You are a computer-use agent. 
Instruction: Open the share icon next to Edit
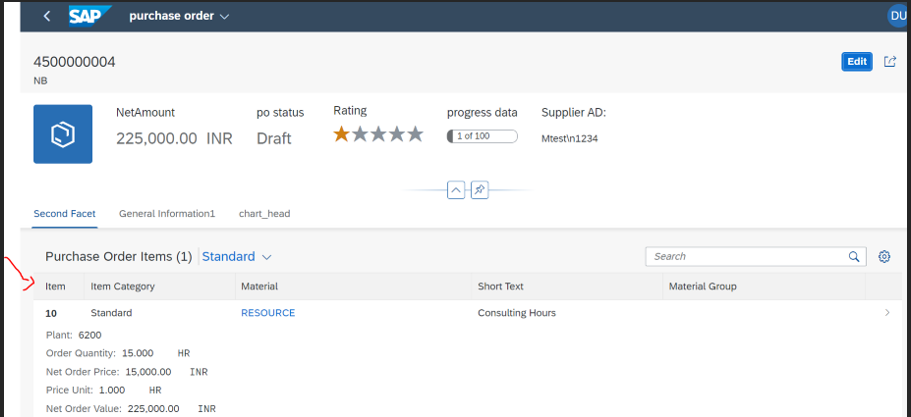coord(890,62)
